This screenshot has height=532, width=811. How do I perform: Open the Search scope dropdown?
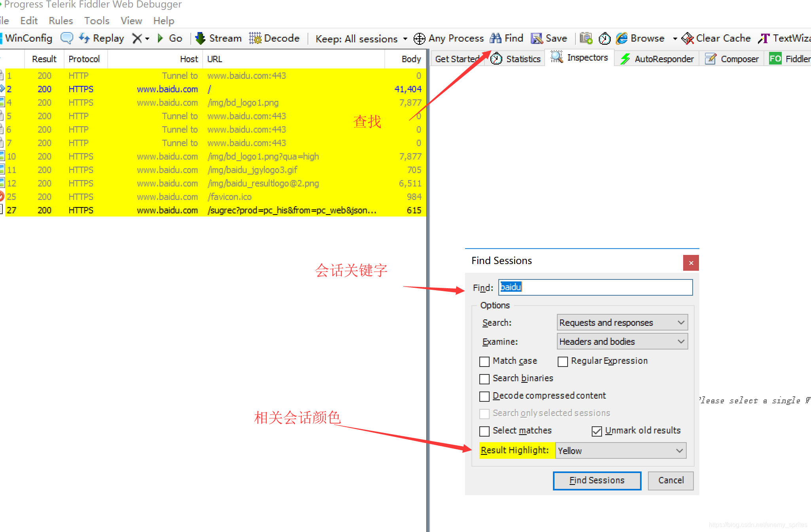(622, 323)
